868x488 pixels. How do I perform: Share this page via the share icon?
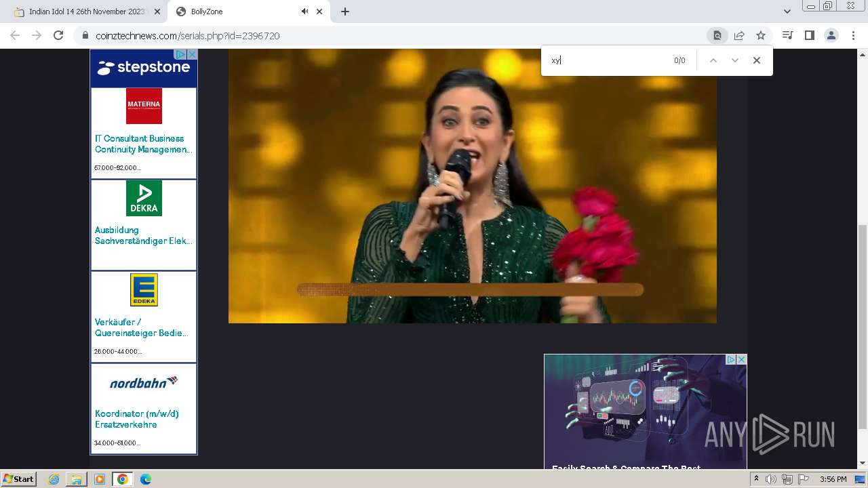tap(739, 35)
